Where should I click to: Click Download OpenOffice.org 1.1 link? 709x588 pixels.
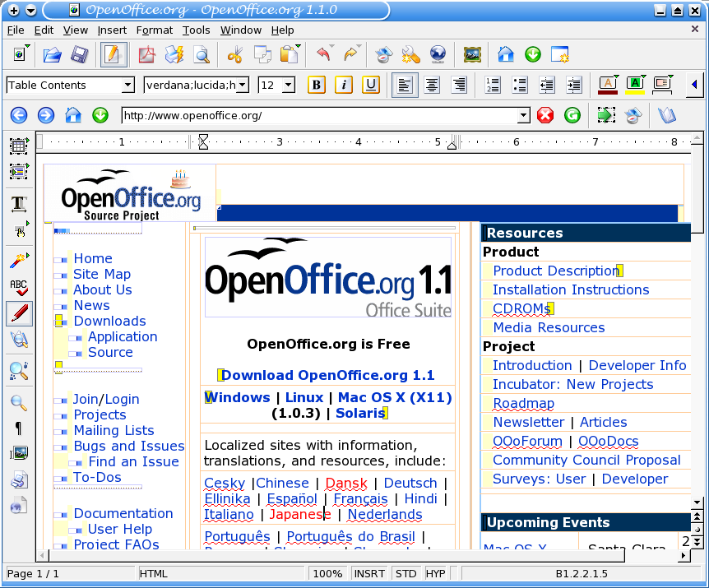(x=328, y=375)
